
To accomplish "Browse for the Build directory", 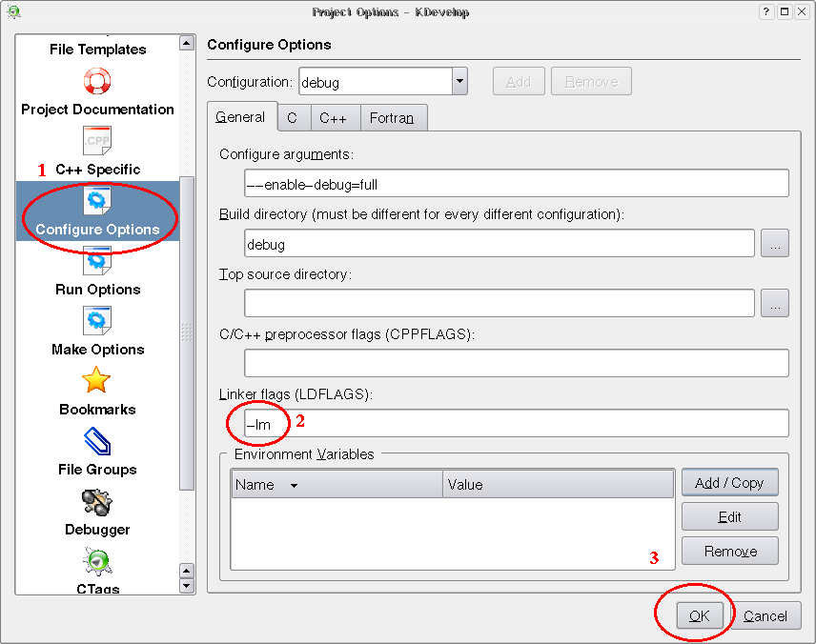I will click(775, 243).
